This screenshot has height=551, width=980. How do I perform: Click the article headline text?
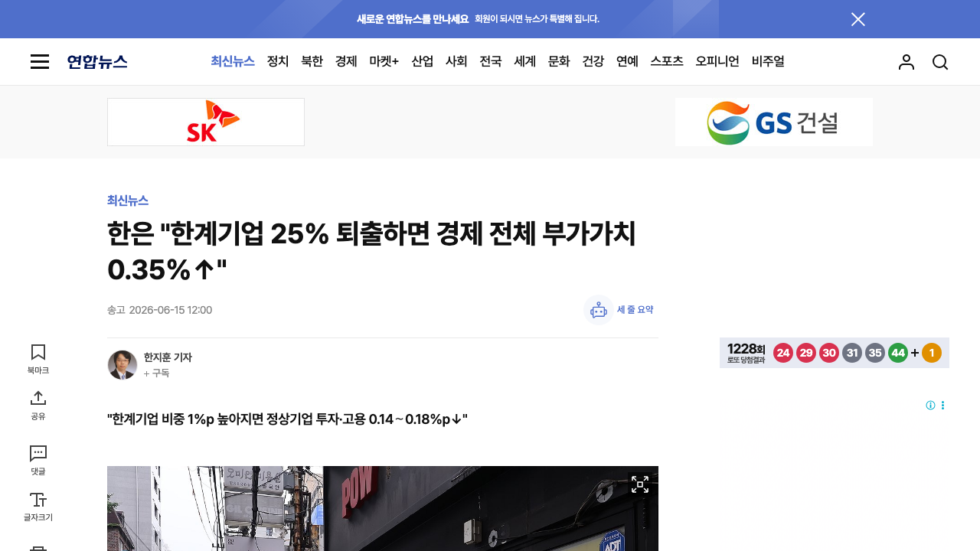pyautogui.click(x=372, y=252)
